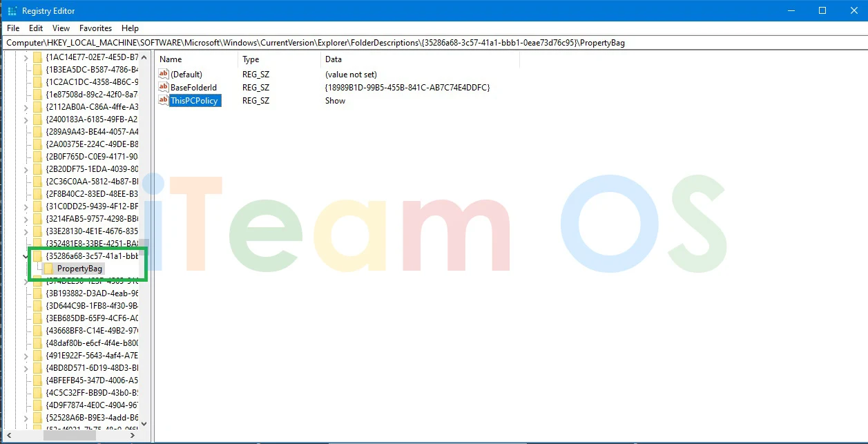Click folder icon of {35286a68-3c57 key
Screen dimensions: 868x444
(x=38, y=256)
